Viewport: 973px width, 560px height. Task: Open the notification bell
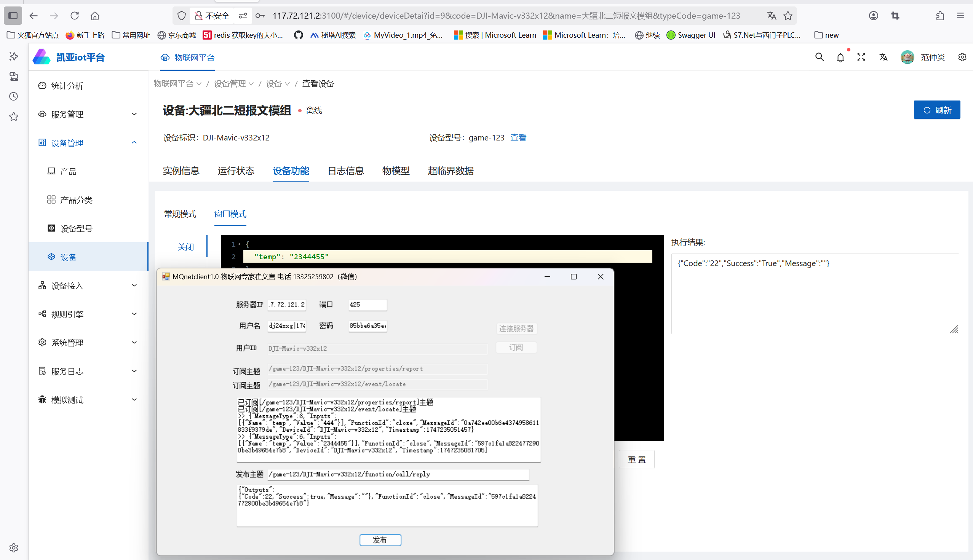tap(840, 58)
